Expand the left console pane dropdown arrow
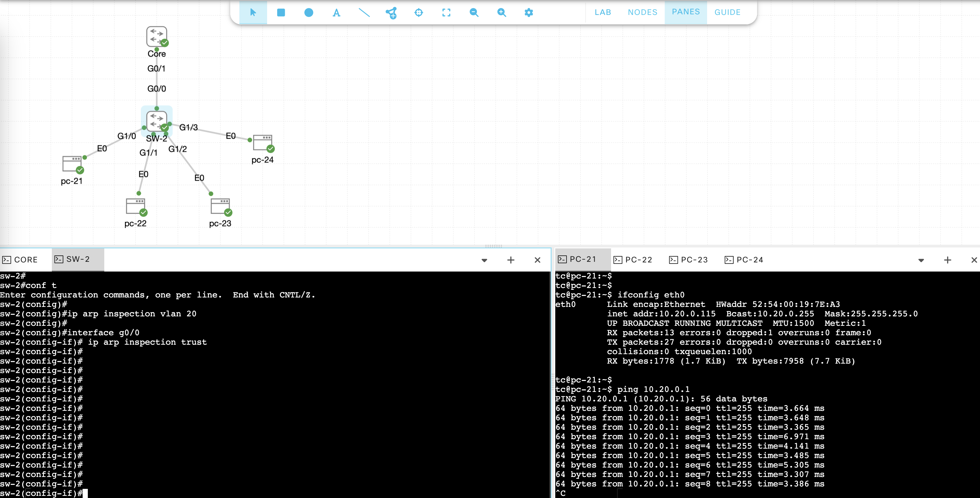Image resolution: width=980 pixels, height=498 pixels. point(484,260)
